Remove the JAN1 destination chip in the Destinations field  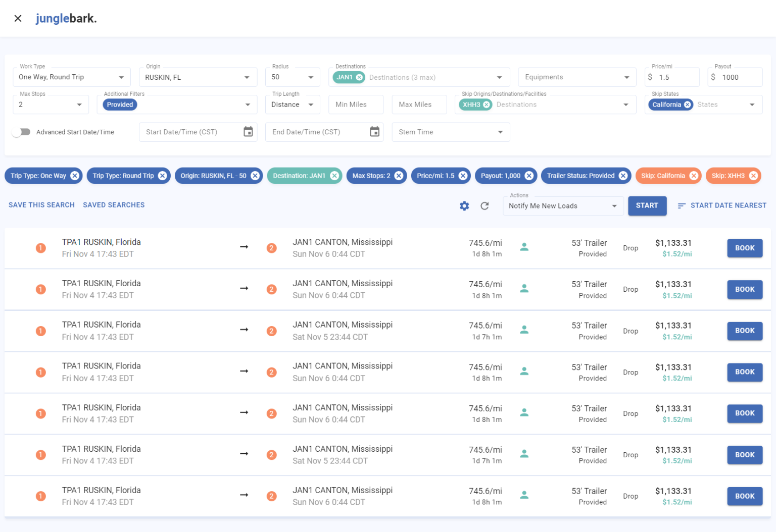click(359, 77)
